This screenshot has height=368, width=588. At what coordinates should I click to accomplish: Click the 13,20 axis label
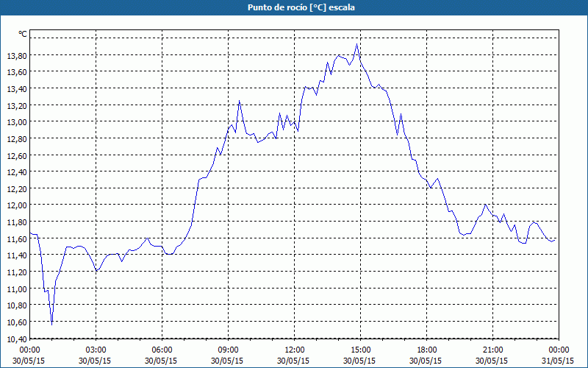tap(17, 106)
